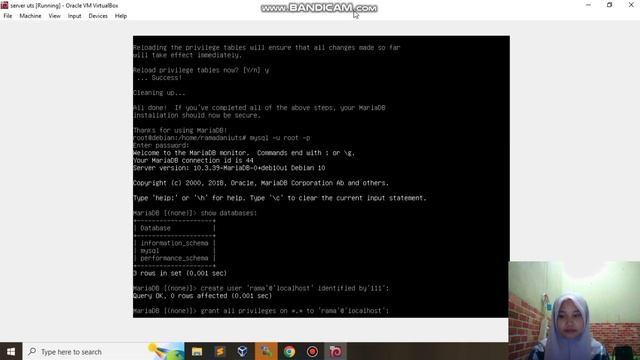Image resolution: width=640 pixels, height=360 pixels.
Task: Open Google Chrome from the taskbar
Action: (x=289, y=351)
